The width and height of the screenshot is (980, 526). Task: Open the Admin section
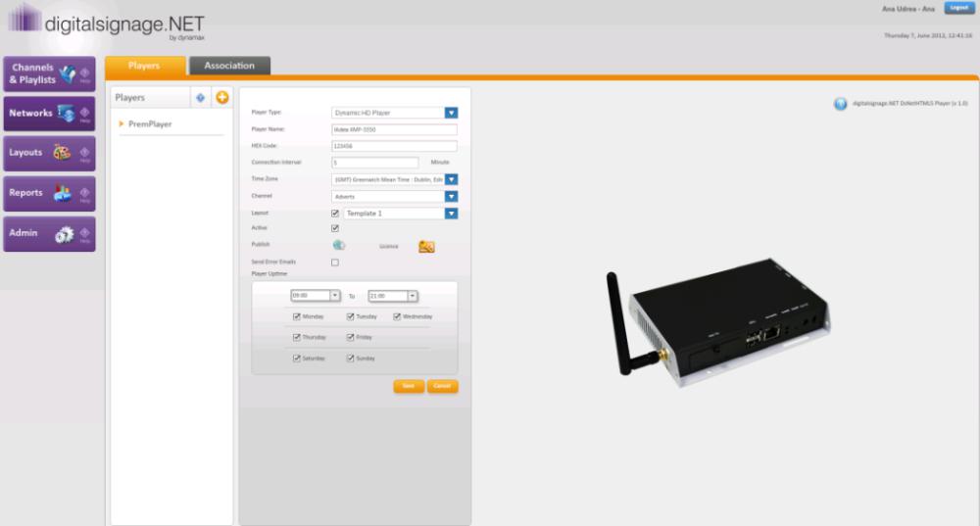pos(49,234)
